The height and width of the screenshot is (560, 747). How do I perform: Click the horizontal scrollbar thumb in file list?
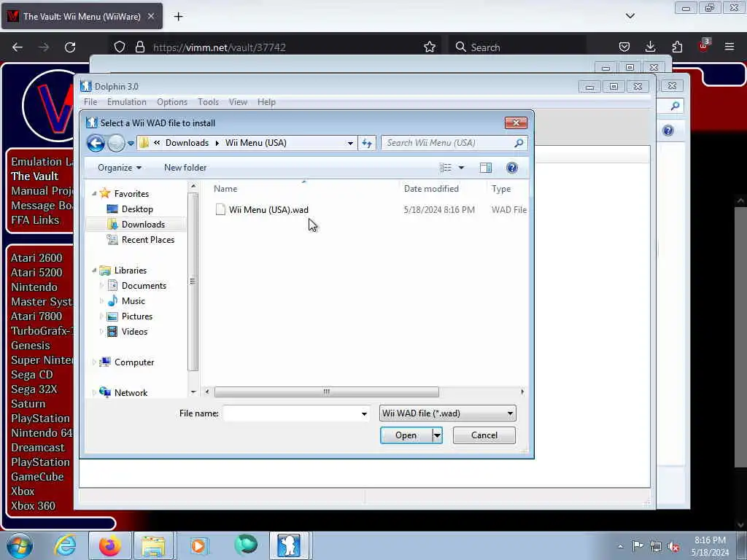point(326,392)
